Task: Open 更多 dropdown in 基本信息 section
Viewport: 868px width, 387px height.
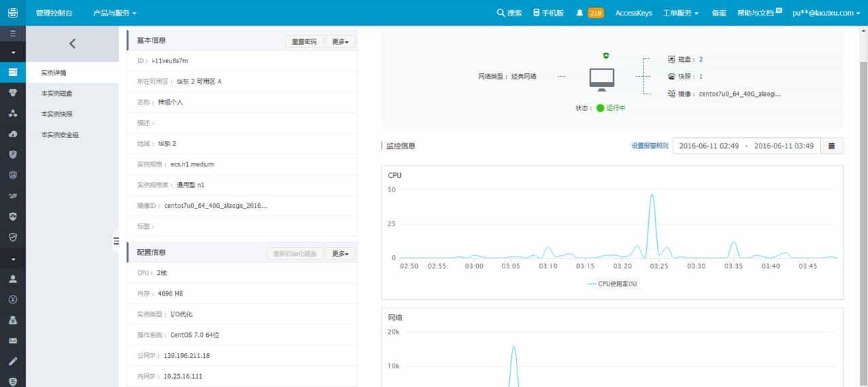Action: (x=340, y=41)
